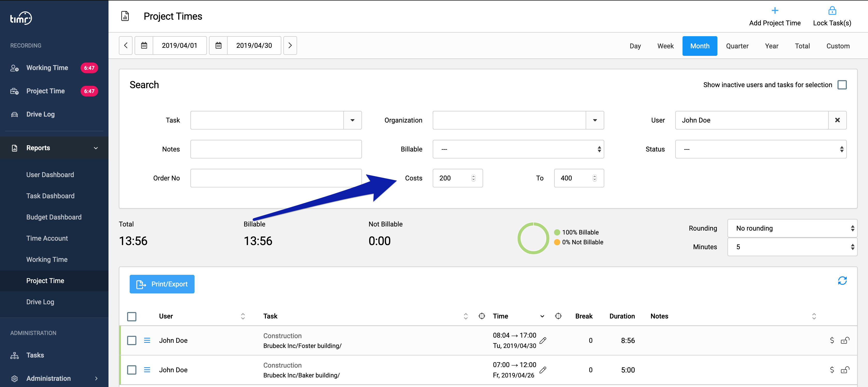Open the Time Account report
The image size is (868, 387).
pos(47,238)
